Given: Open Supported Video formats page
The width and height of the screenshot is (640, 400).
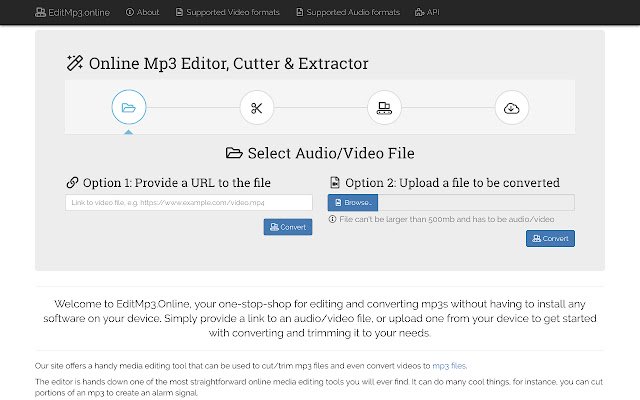Looking at the screenshot, I should click(228, 12).
